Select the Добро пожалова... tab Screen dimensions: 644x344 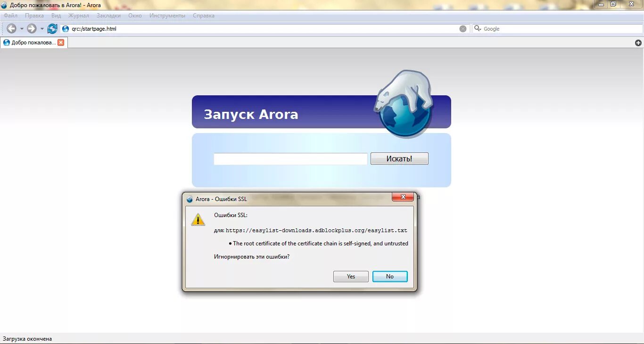tap(34, 42)
